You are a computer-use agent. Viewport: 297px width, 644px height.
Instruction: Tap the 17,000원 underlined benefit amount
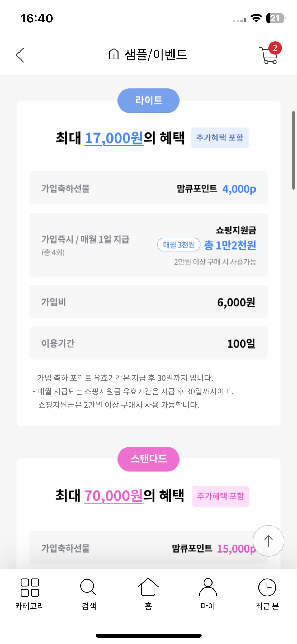[x=114, y=138]
